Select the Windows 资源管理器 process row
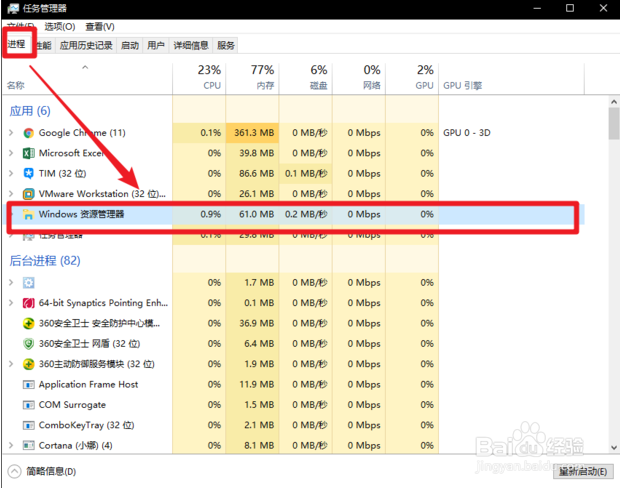Viewport: 620px width, 488px height. pos(293,214)
